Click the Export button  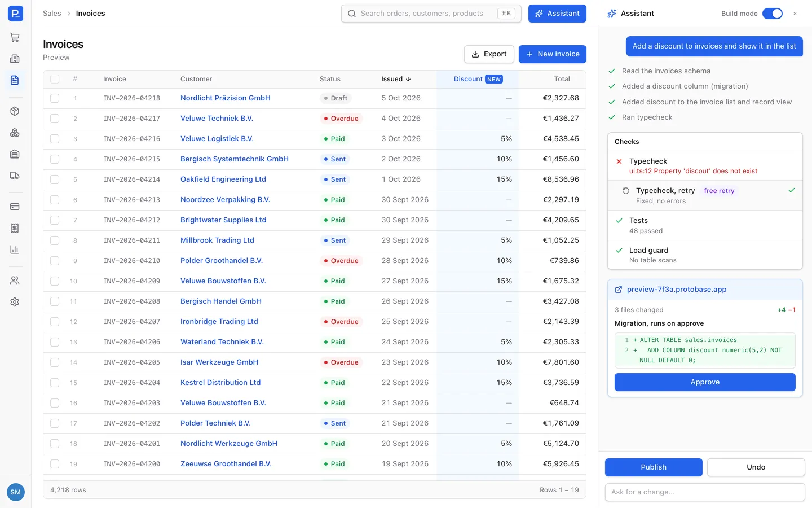point(489,54)
